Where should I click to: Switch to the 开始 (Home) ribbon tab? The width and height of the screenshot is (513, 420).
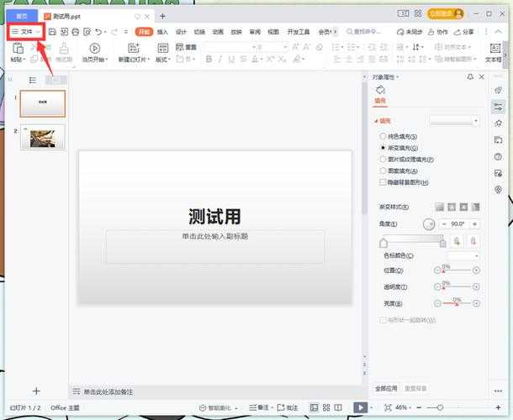tap(144, 32)
